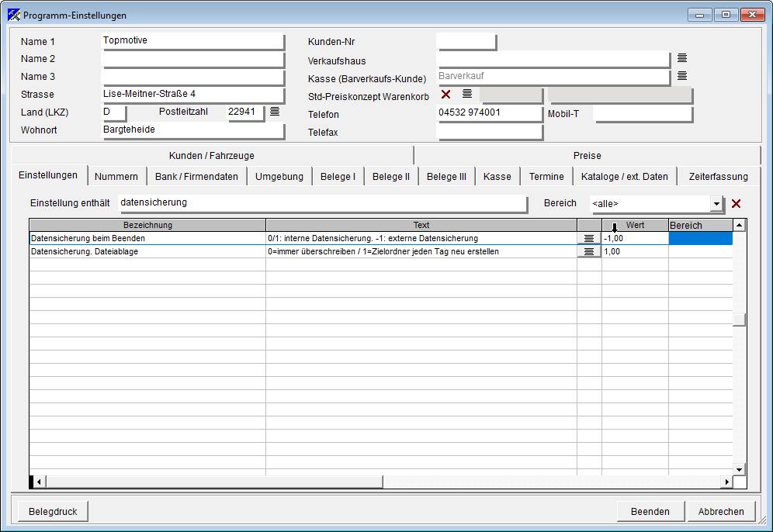Switch to the Nummern tab

point(116,176)
